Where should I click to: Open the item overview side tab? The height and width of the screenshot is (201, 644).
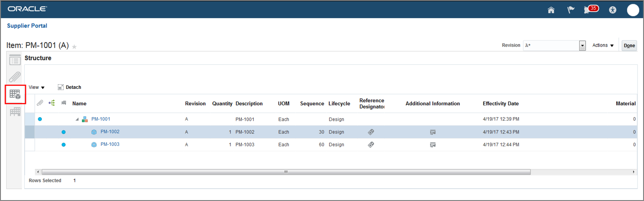point(15,60)
